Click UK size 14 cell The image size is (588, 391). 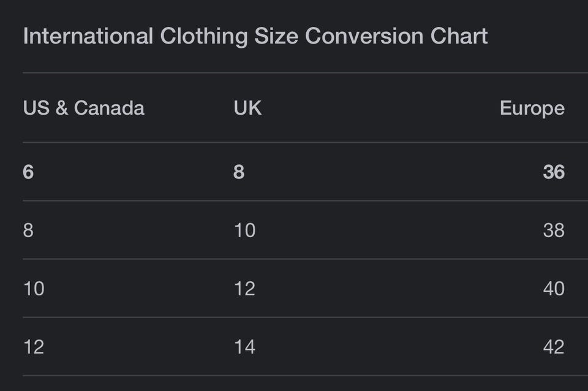point(244,347)
